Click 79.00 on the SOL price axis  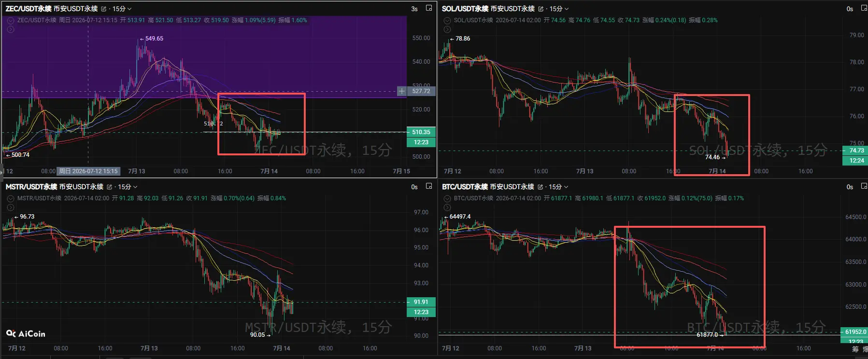857,35
